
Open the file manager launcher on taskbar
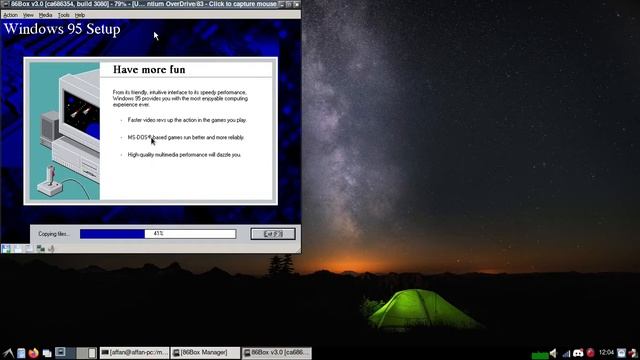click(21, 353)
